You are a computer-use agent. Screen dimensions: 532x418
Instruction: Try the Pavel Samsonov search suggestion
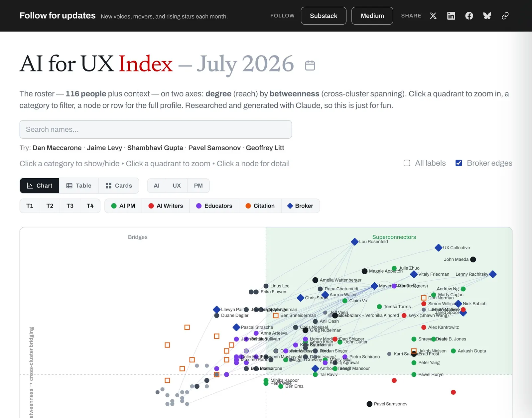click(214, 148)
